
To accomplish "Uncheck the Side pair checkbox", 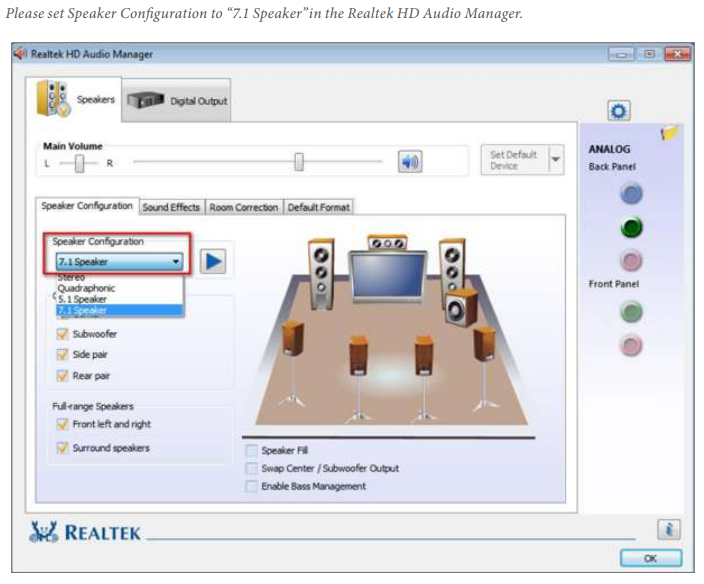I will click(x=62, y=355).
